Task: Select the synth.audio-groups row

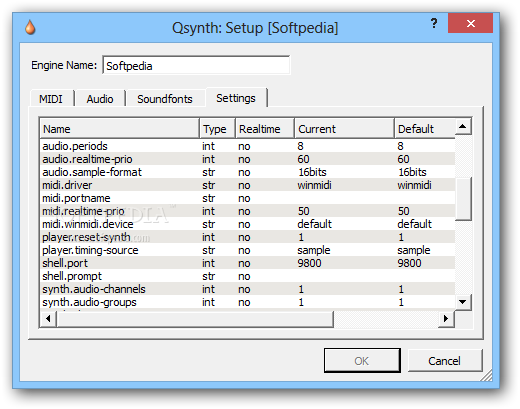Action: [x=247, y=302]
